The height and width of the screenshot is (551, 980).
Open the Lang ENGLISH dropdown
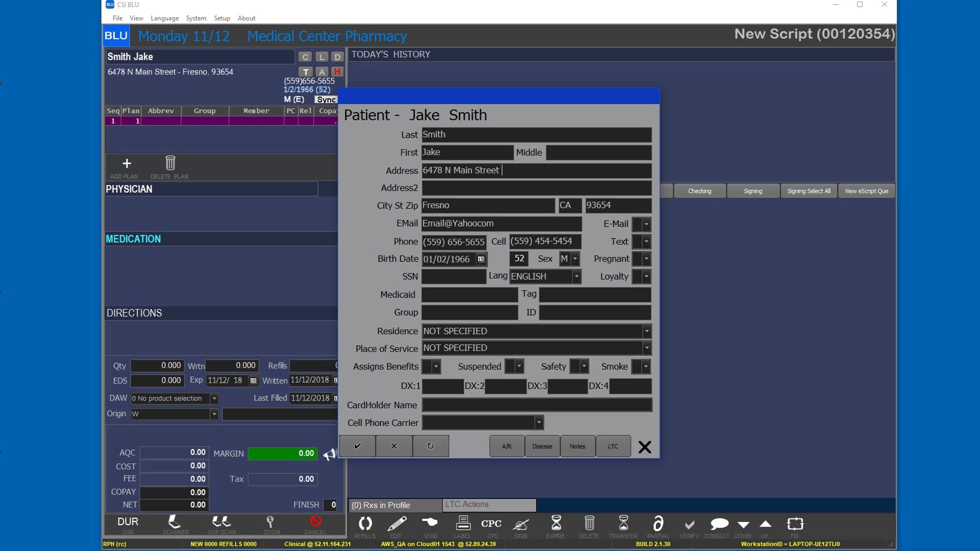pyautogui.click(x=576, y=277)
